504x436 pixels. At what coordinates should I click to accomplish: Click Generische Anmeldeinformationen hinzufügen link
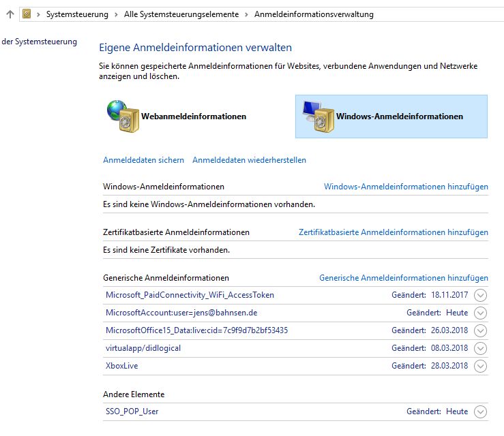click(404, 278)
